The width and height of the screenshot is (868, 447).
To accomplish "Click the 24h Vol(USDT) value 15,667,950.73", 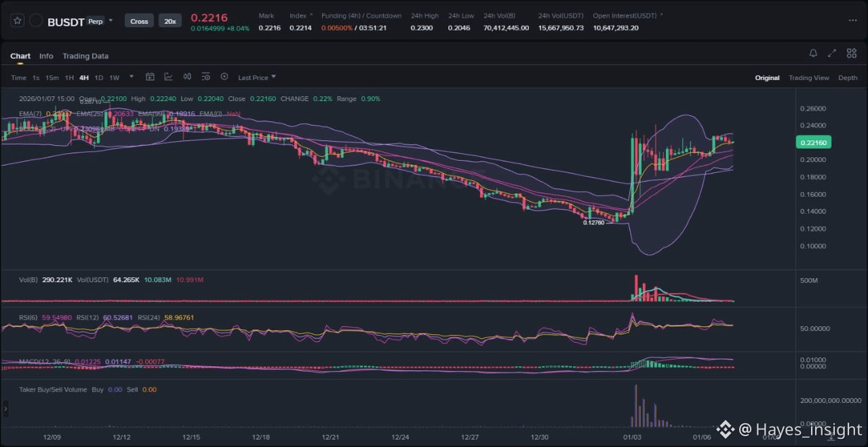I will tap(561, 28).
